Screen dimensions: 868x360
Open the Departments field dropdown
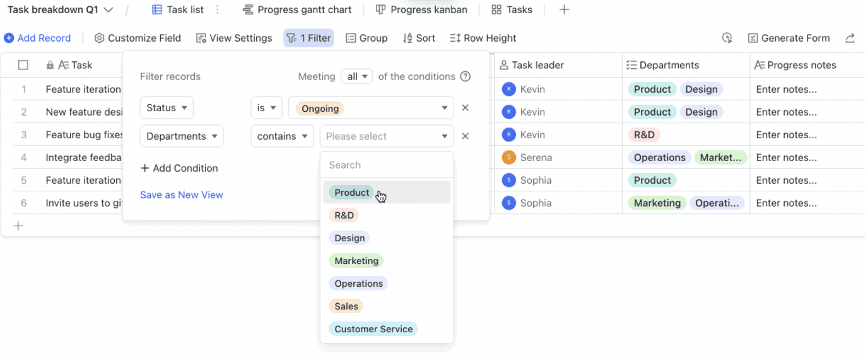coord(182,136)
